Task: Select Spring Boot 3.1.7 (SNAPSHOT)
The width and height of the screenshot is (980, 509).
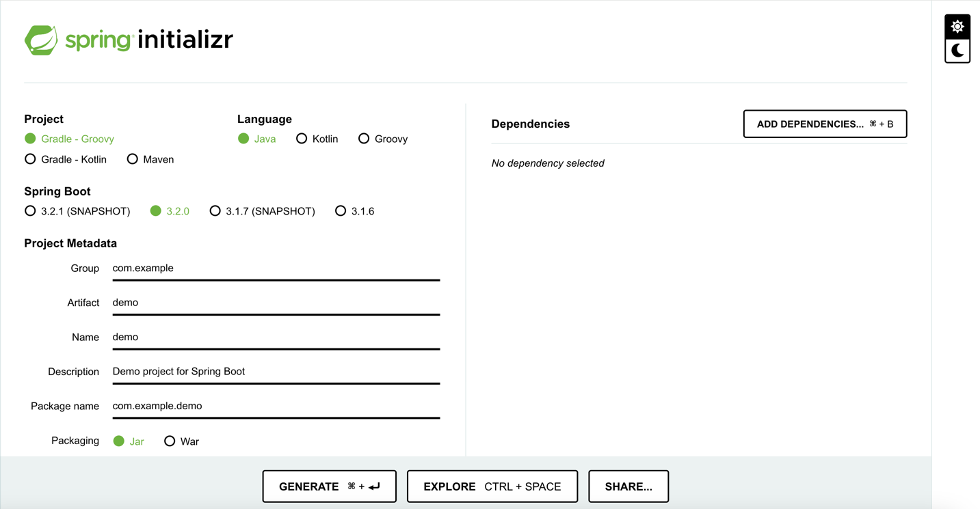Action: click(x=263, y=211)
